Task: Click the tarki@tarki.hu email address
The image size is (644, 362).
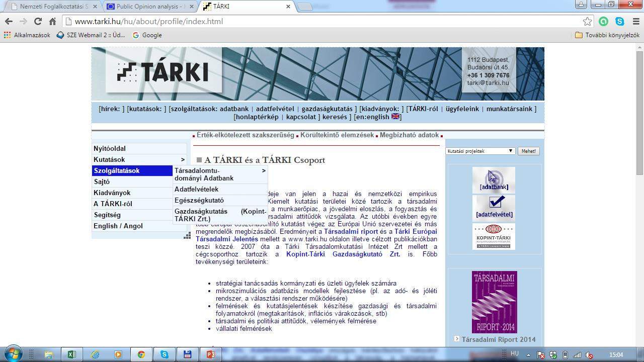Action: coord(488,83)
